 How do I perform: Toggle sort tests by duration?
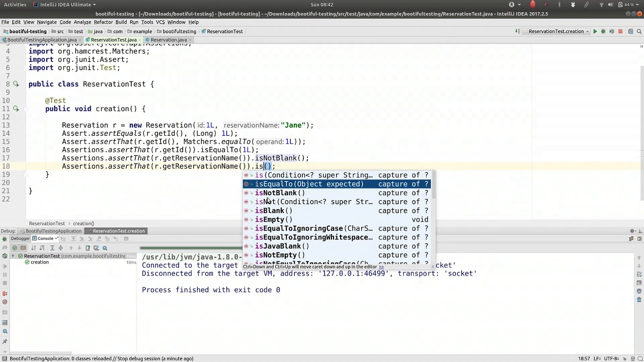[x=42, y=248]
